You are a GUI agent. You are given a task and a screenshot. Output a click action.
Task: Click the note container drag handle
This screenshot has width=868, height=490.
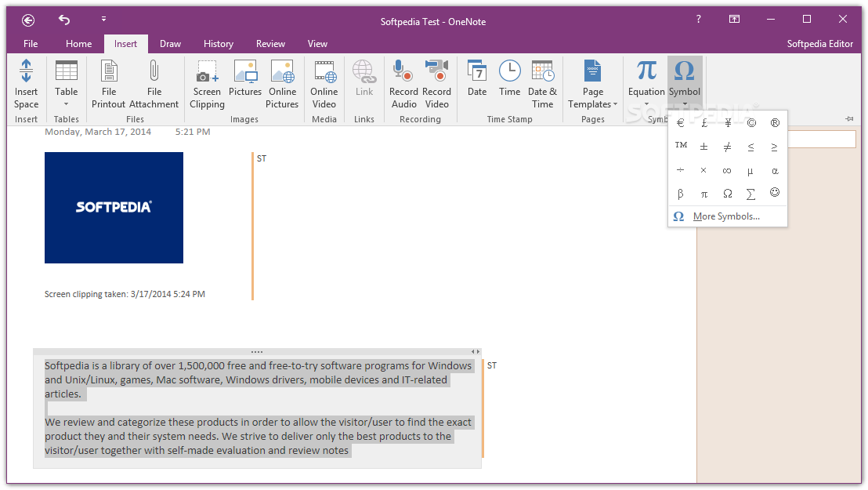point(257,352)
